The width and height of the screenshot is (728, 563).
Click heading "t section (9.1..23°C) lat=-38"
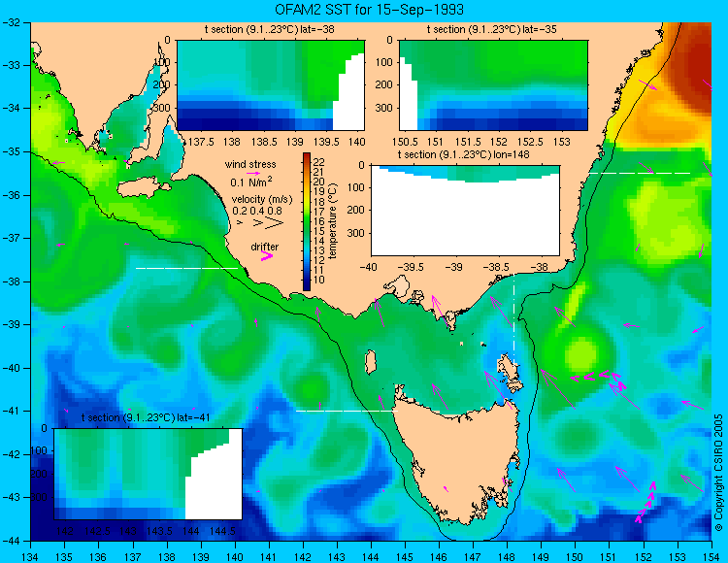pyautogui.click(x=269, y=30)
